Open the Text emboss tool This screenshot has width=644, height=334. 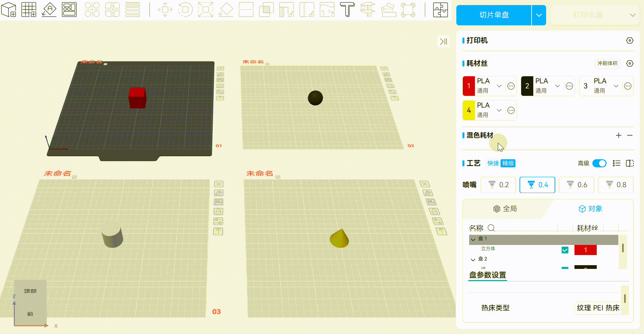click(x=347, y=10)
